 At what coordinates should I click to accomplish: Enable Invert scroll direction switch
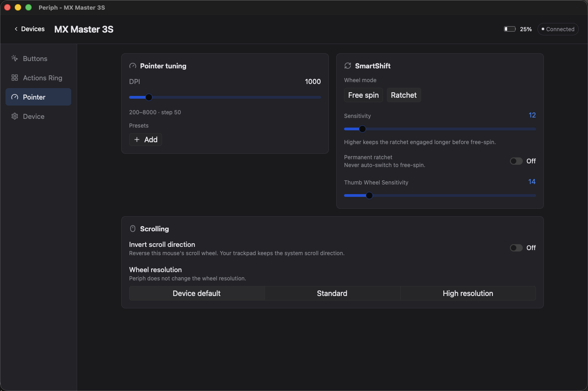click(516, 248)
